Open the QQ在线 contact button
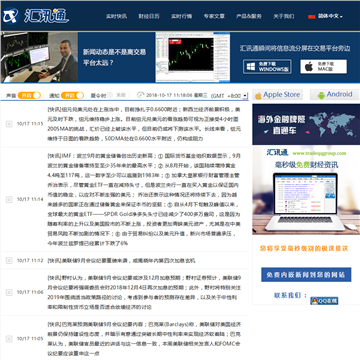 coord(324,301)
